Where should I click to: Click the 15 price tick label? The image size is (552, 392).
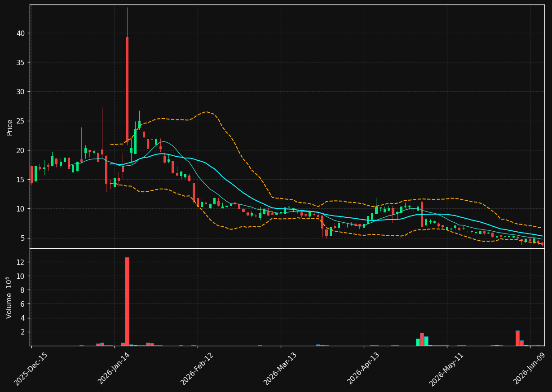pyautogui.click(x=22, y=180)
